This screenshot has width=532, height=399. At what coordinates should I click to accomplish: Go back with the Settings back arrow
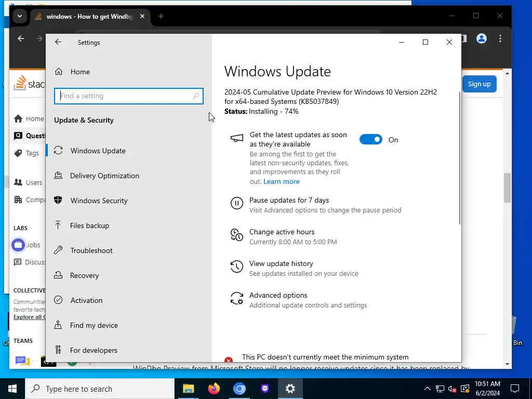point(58,42)
